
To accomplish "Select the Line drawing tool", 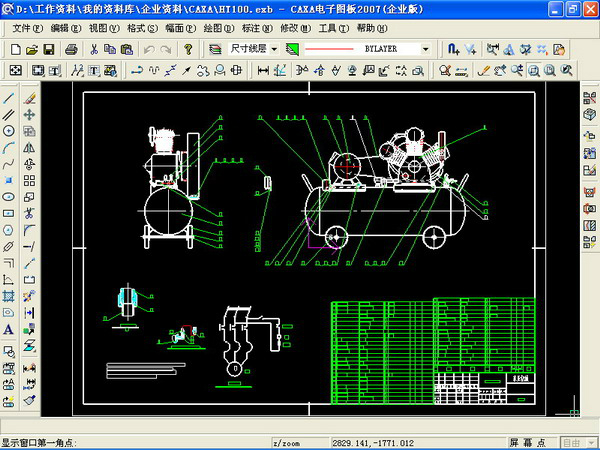I will coord(9,99).
